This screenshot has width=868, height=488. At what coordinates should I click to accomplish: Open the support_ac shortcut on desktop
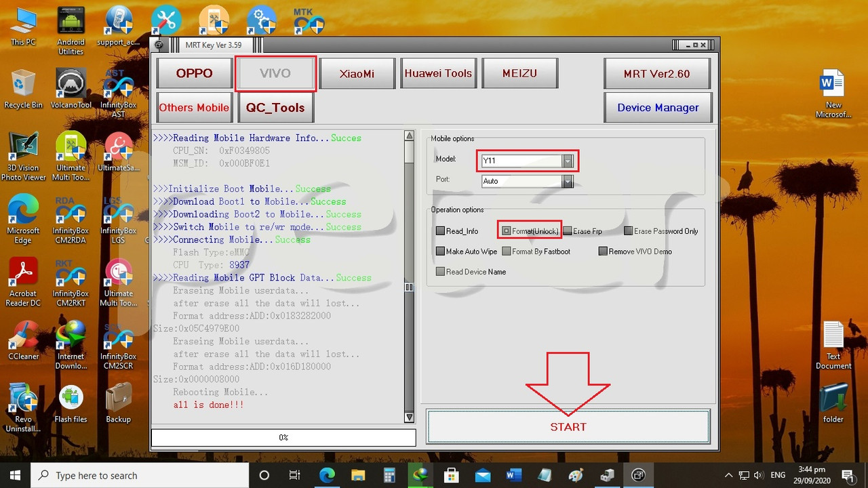[118, 27]
